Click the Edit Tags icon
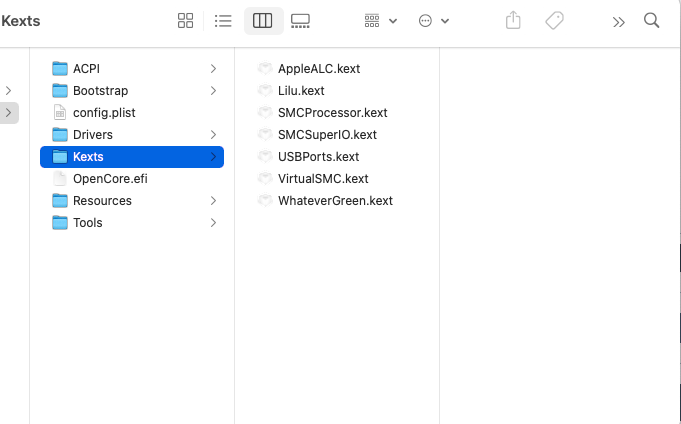The height and width of the screenshot is (424, 681). pyautogui.click(x=555, y=21)
